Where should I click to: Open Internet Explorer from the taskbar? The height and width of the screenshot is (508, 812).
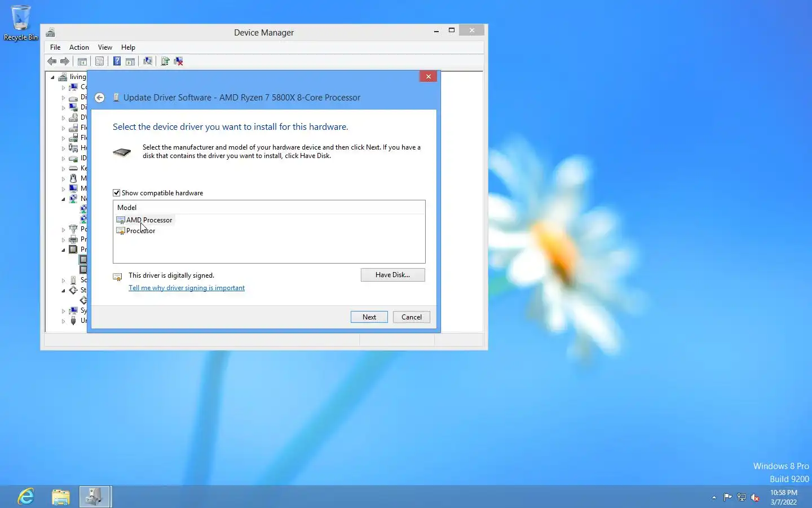26,497
